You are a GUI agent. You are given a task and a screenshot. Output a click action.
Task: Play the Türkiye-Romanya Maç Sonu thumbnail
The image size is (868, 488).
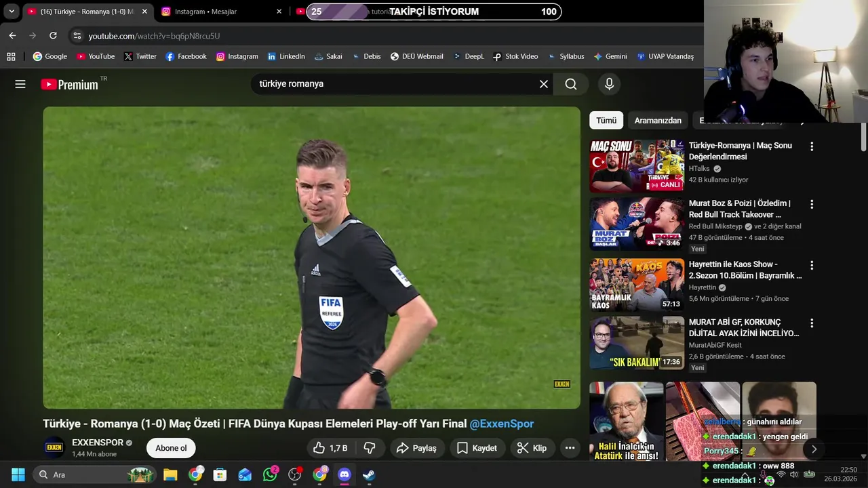pos(637,166)
